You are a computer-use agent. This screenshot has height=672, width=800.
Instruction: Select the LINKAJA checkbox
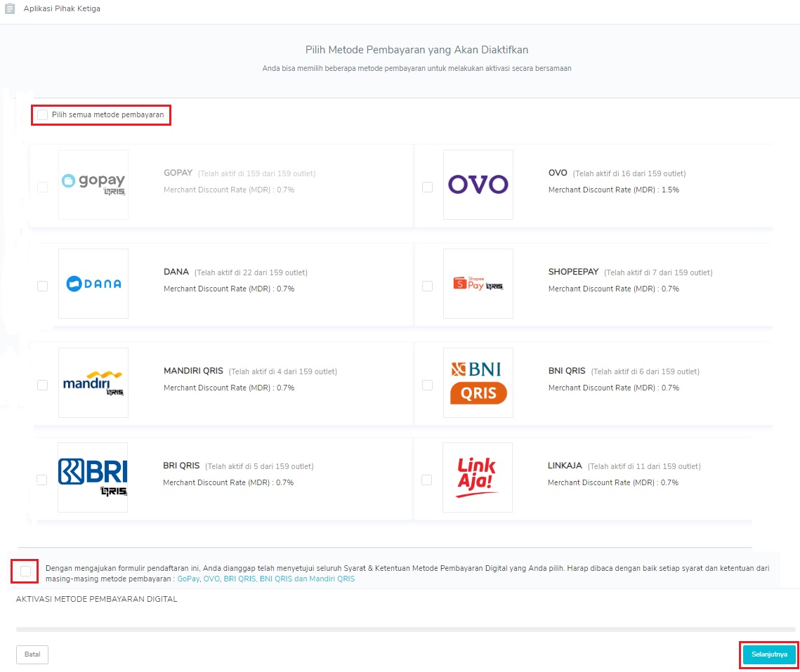[427, 480]
